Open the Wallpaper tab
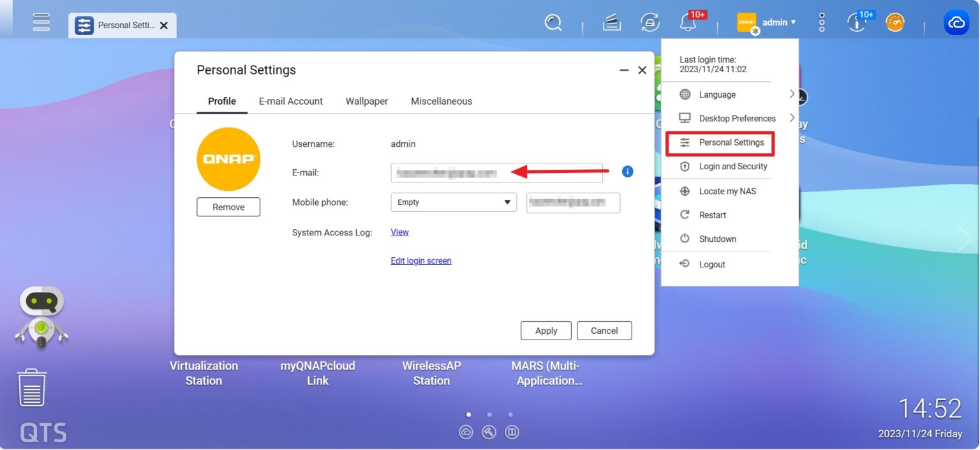The width and height of the screenshot is (980, 450). point(367,101)
